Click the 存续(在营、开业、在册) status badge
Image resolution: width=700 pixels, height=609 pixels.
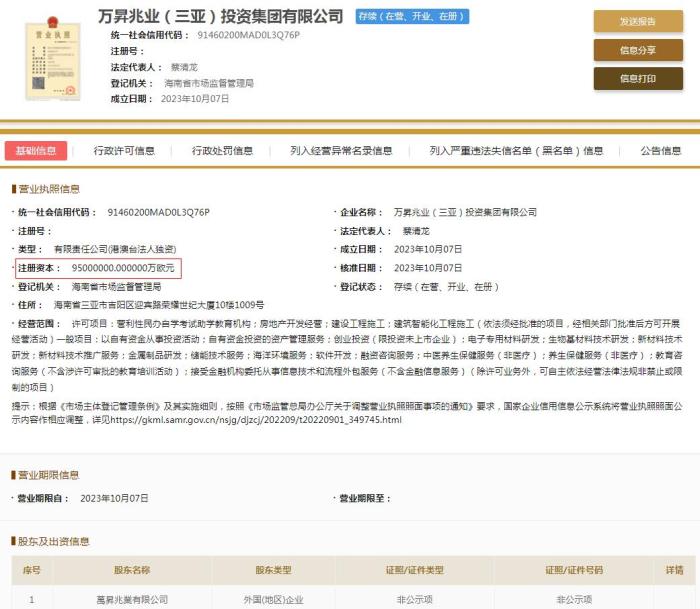point(412,17)
